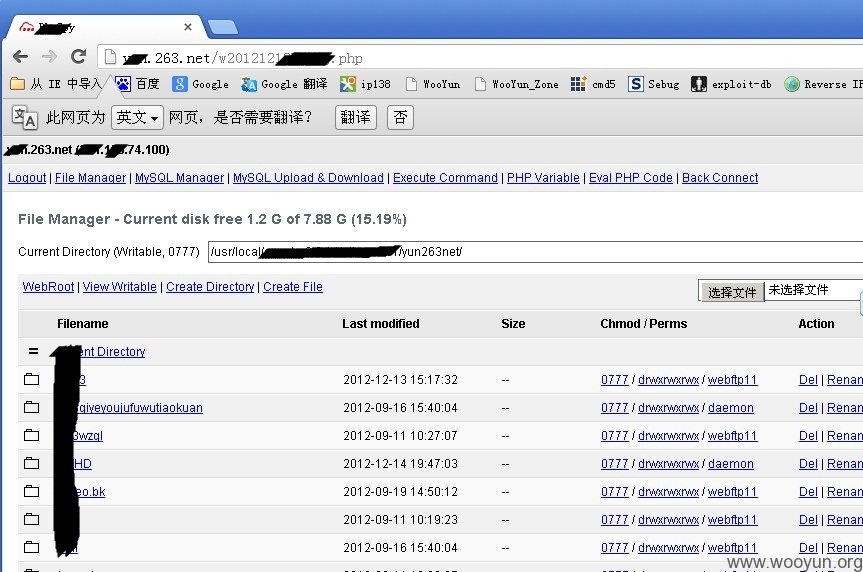Screen dimensions: 863x572
Task: Delete folder modified 2012-09-11 10:19:23
Action: [808, 520]
